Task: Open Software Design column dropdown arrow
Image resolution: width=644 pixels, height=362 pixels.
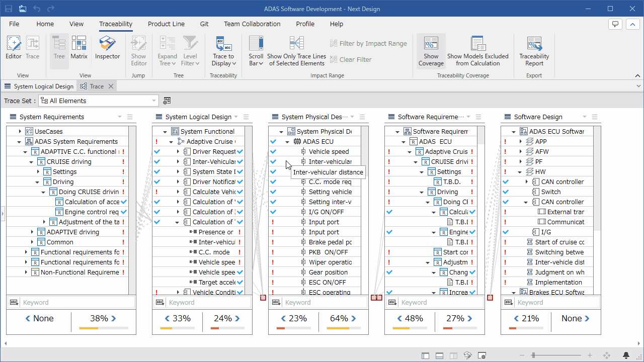Action: (x=585, y=117)
